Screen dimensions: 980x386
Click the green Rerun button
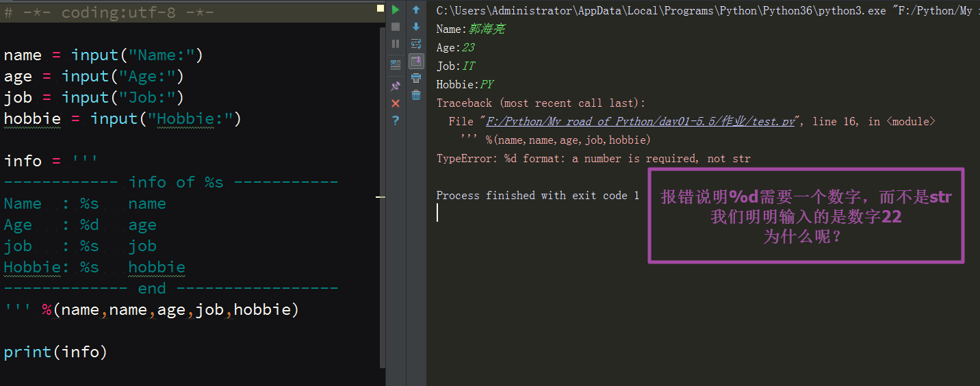click(396, 10)
